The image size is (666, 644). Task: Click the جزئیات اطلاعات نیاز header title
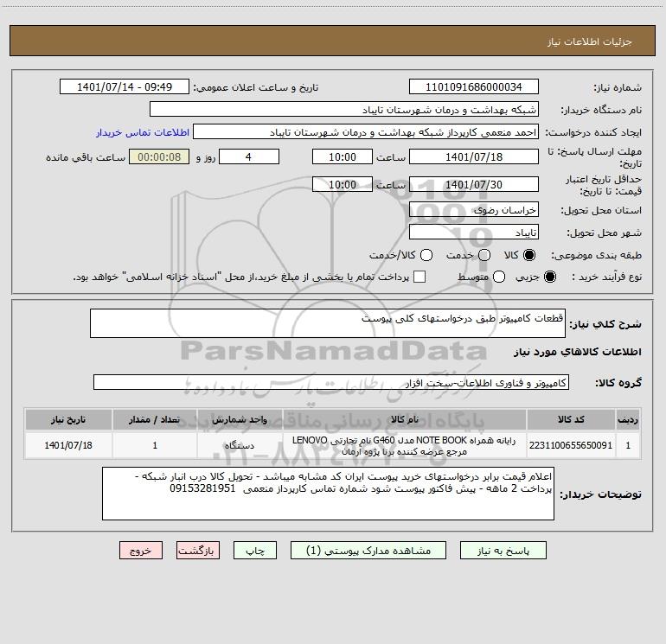[590, 41]
